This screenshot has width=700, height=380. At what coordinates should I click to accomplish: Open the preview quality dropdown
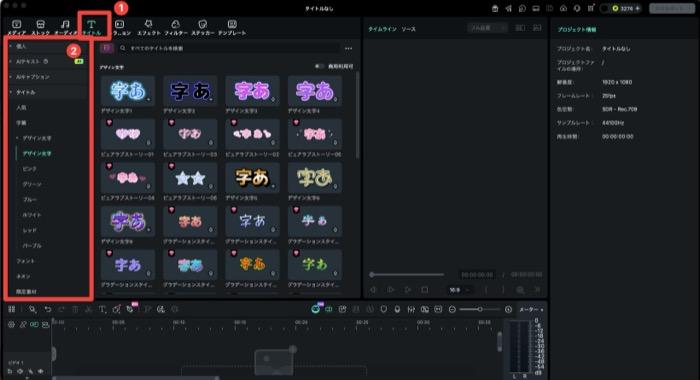click(x=487, y=28)
